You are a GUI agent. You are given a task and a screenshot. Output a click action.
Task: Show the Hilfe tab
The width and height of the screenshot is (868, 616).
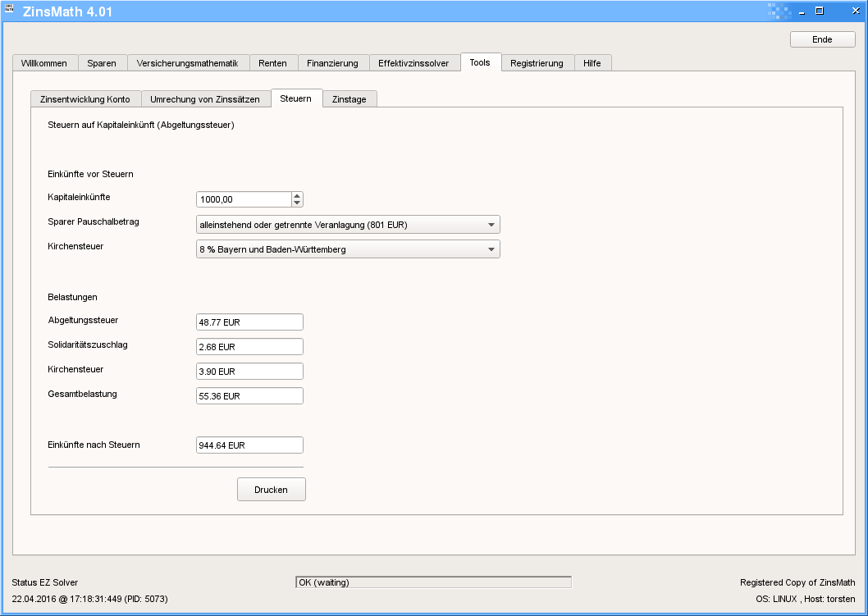[x=592, y=63]
